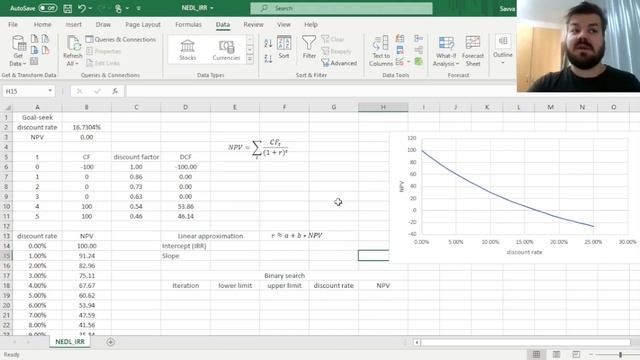640x360 pixels.
Task: Sort Z to A descending
Action: coord(268,58)
